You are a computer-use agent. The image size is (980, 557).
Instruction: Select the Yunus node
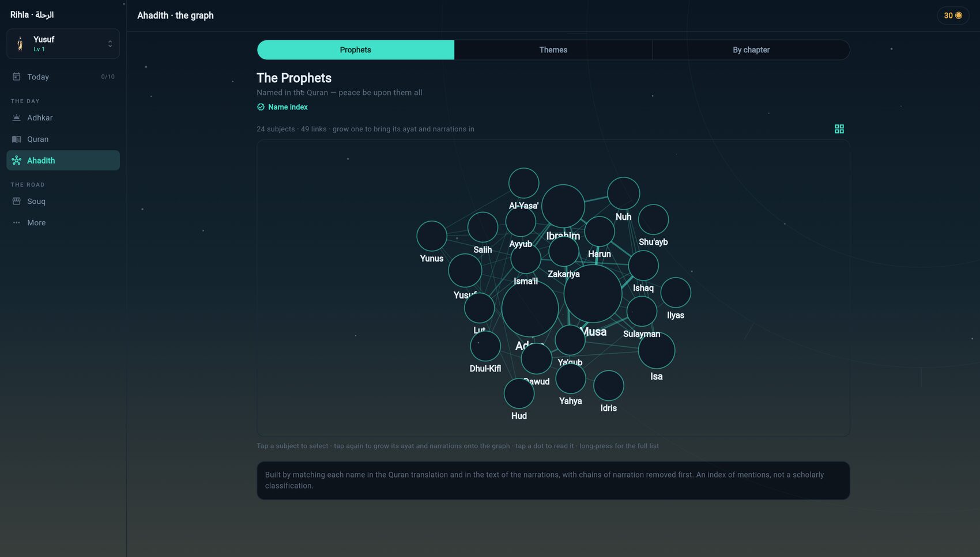(432, 236)
